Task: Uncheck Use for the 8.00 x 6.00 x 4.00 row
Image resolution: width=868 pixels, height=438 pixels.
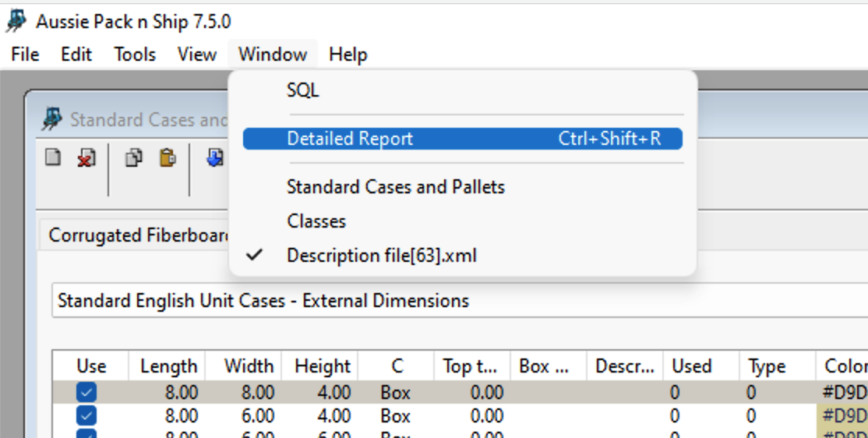Action: (86, 416)
